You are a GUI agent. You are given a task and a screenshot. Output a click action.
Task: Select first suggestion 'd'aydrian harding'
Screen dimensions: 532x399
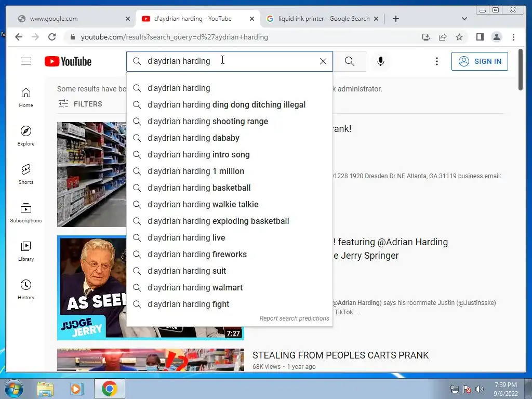229,88
